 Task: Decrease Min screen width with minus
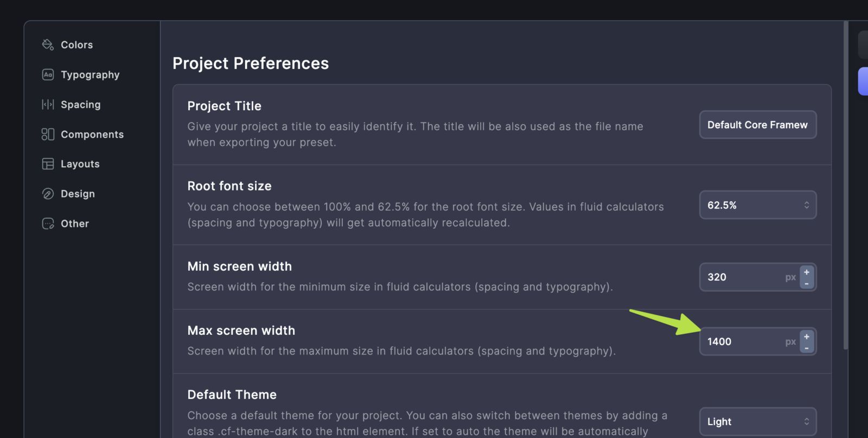pyautogui.click(x=807, y=284)
